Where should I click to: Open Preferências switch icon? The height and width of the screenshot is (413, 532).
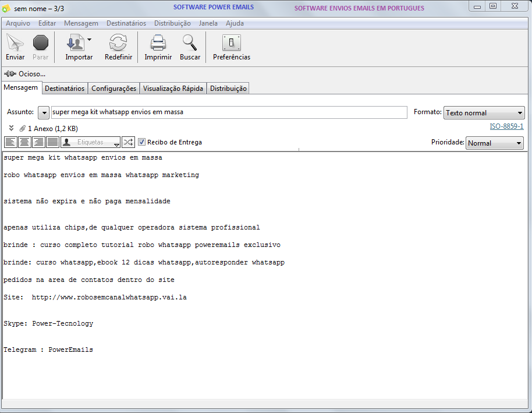pyautogui.click(x=232, y=43)
